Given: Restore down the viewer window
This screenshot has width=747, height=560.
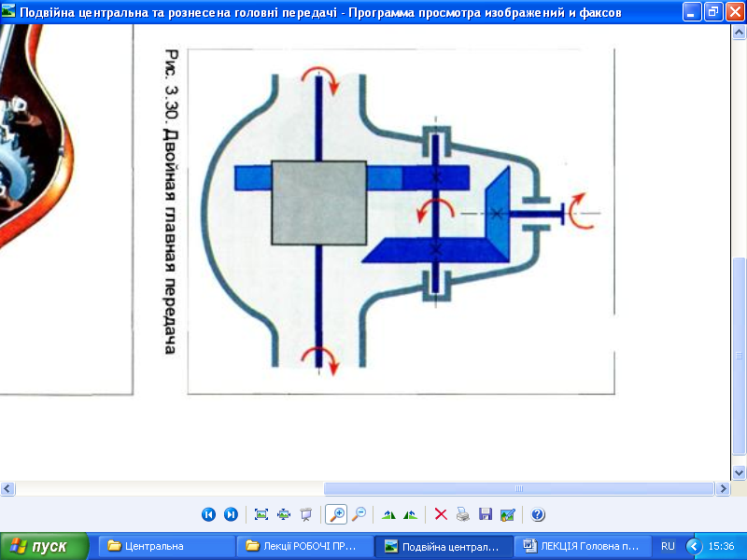Looking at the screenshot, I should coord(713,11).
